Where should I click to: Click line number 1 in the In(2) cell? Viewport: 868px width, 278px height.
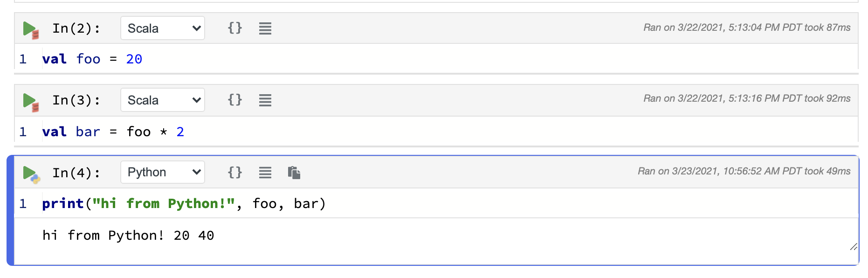pyautogui.click(x=23, y=59)
